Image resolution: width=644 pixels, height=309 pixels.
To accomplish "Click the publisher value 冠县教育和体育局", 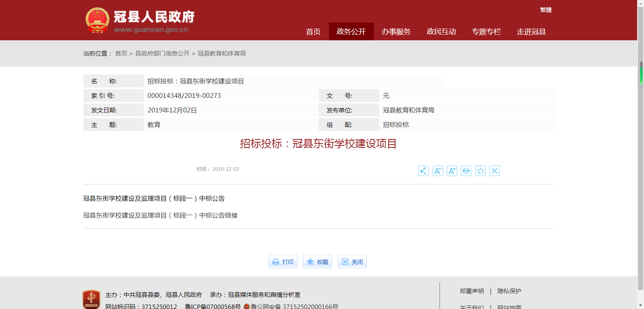I will point(409,110).
